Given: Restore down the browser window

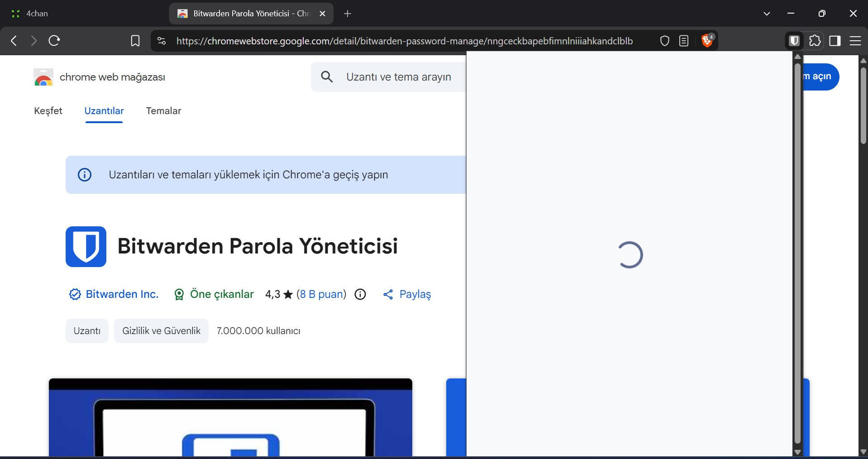Looking at the screenshot, I should click(x=822, y=14).
